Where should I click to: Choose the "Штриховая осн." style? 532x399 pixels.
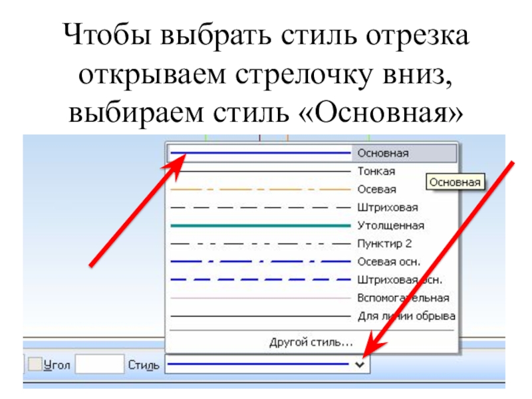pyautogui.click(x=312, y=280)
